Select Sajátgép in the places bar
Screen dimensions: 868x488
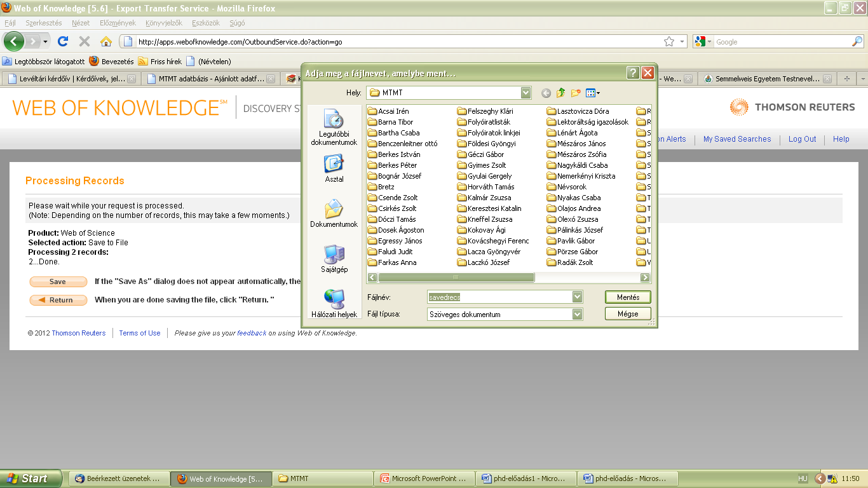pos(334,259)
